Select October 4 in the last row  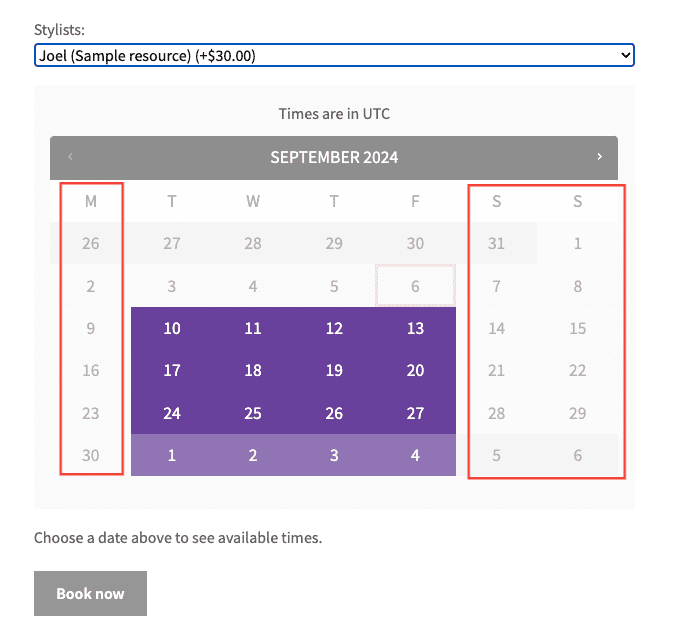point(415,455)
